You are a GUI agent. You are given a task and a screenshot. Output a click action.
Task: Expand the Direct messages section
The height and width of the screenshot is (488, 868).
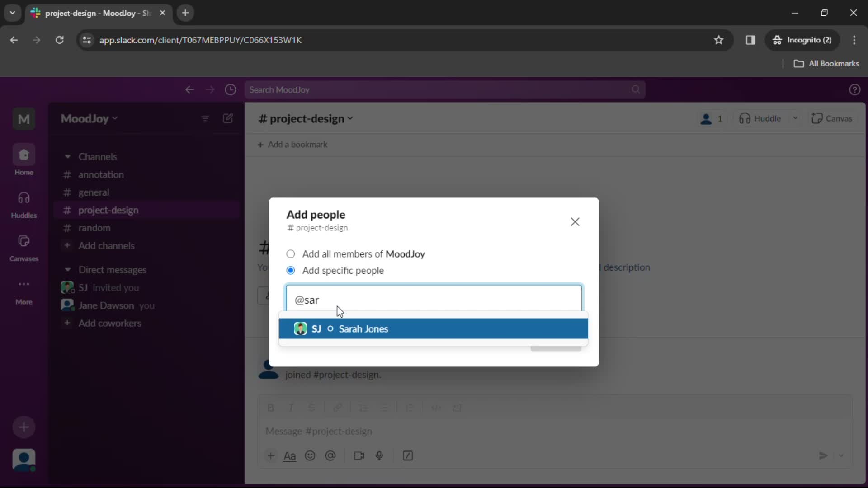pos(67,269)
